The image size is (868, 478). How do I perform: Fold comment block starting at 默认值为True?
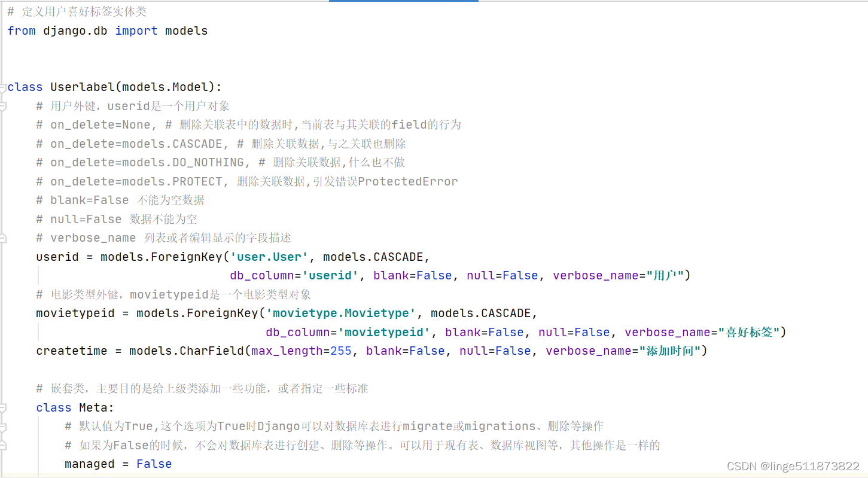click(2, 427)
